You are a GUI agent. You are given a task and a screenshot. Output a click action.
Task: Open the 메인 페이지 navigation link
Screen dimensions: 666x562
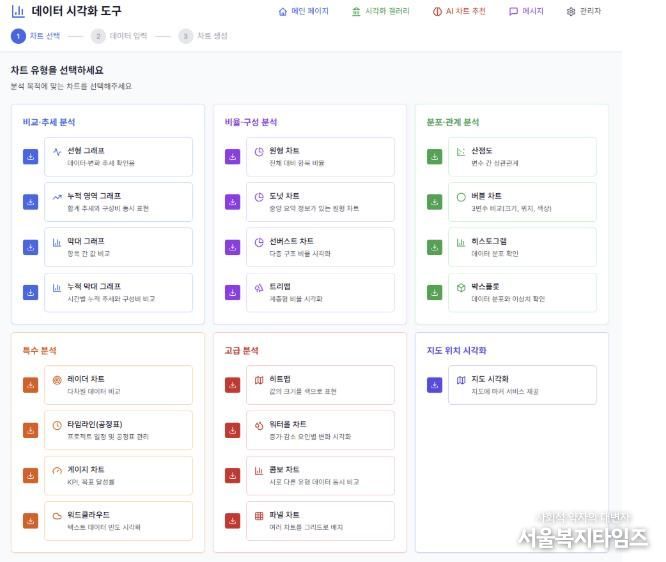point(303,12)
